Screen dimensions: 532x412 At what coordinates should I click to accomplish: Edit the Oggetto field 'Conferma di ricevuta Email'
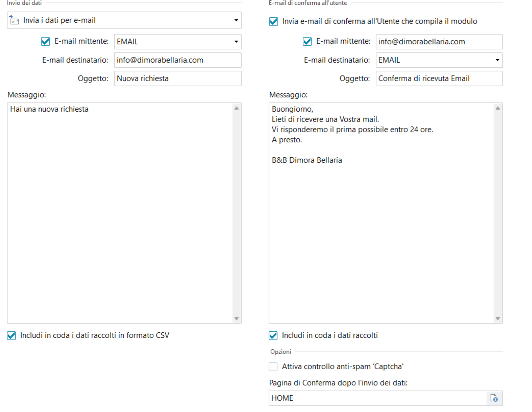tap(439, 78)
